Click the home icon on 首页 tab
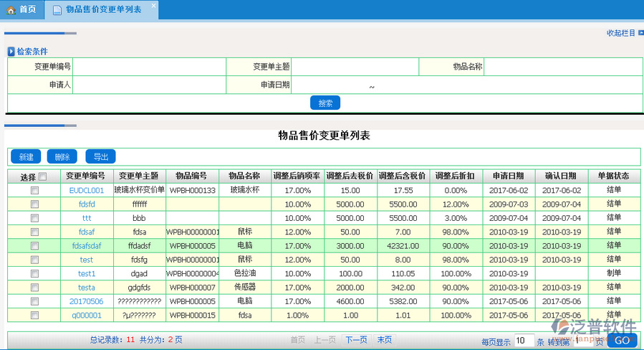The height and width of the screenshot is (350, 644). 11,9
